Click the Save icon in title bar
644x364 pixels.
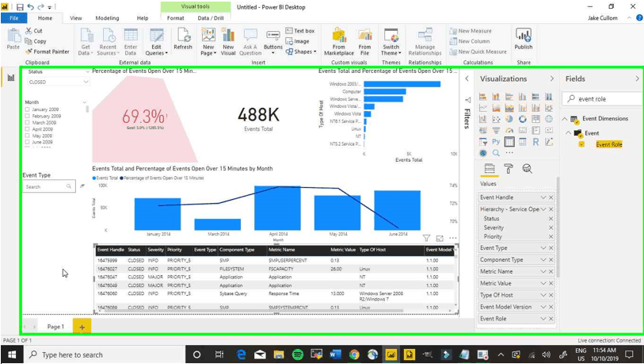point(20,7)
